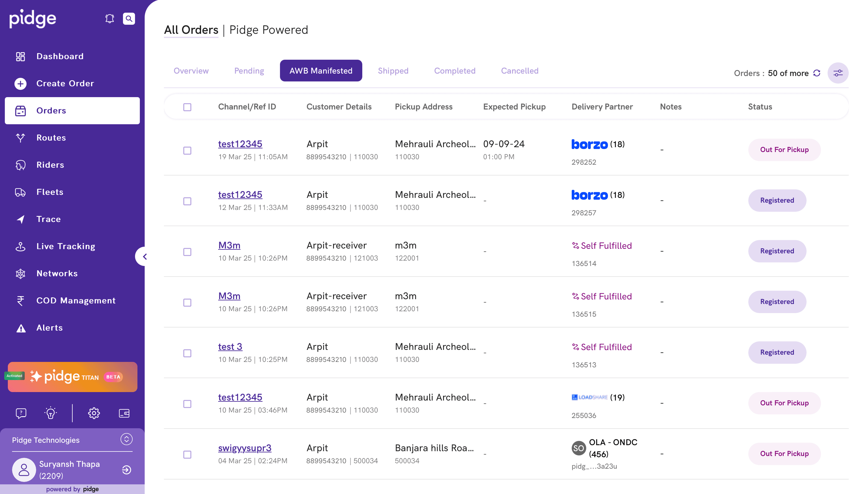Viewport: 868px width, 494px height.
Task: Click the lightbulb ideas icon
Action: click(x=51, y=413)
